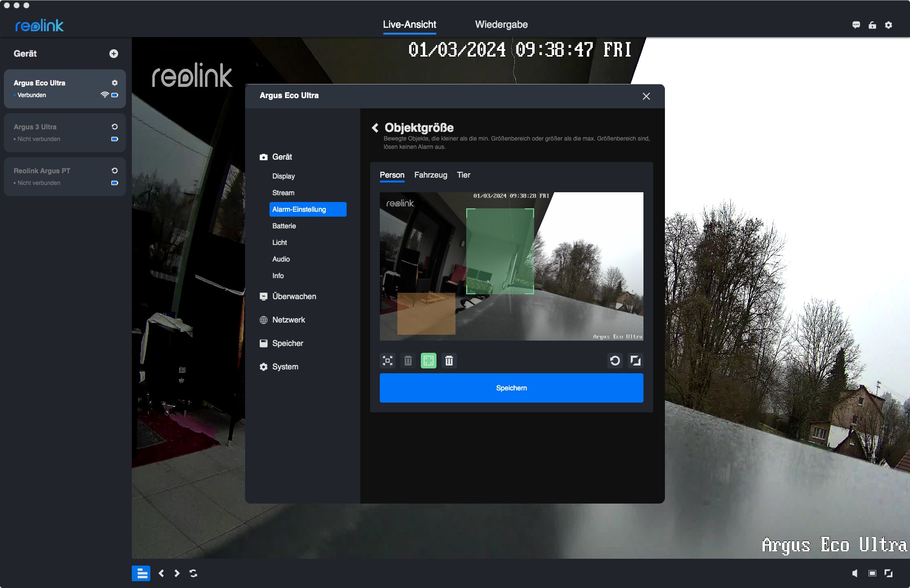Click the add device plus icon
Image resolution: width=910 pixels, height=588 pixels.
click(114, 54)
